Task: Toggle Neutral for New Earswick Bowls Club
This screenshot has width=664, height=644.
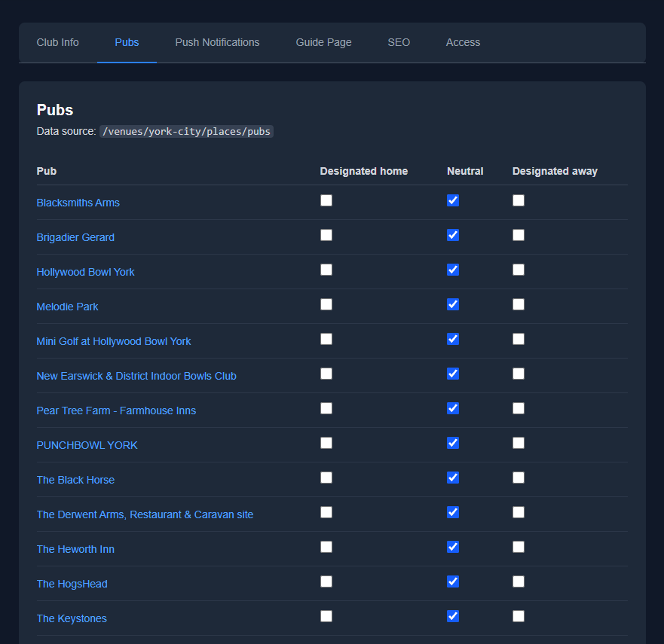Action: [x=453, y=374]
